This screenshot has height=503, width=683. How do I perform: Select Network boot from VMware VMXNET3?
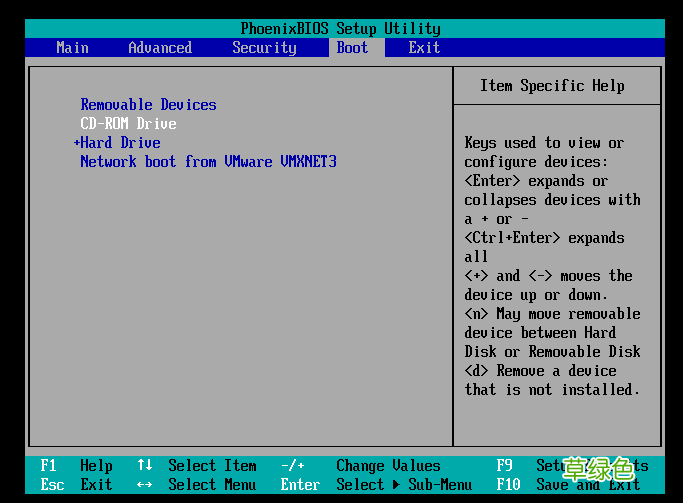click(x=208, y=162)
